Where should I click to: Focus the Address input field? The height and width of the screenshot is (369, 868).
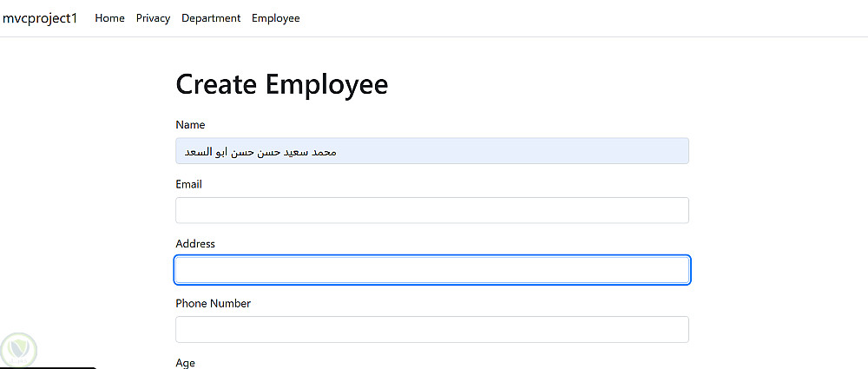pos(432,270)
